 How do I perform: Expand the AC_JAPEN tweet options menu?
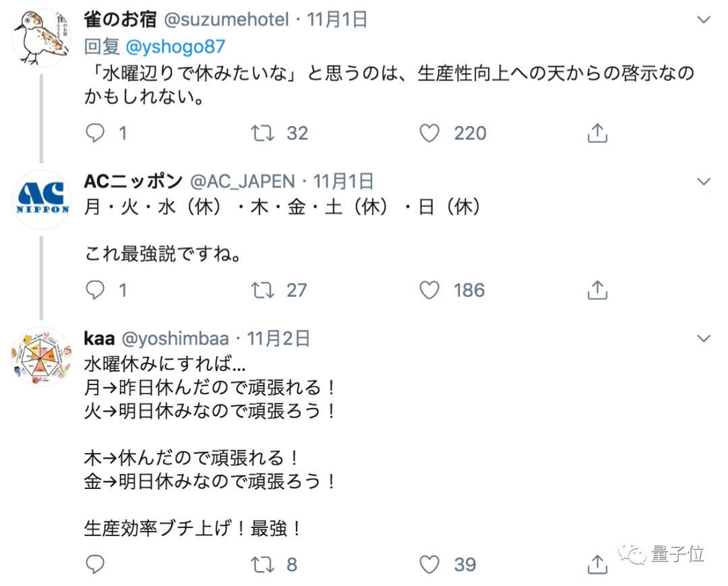click(x=704, y=181)
